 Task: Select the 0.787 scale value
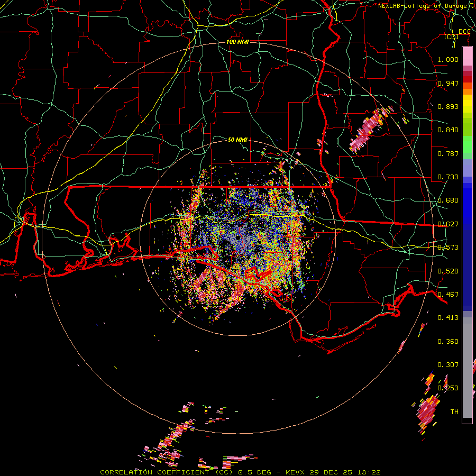coord(448,153)
